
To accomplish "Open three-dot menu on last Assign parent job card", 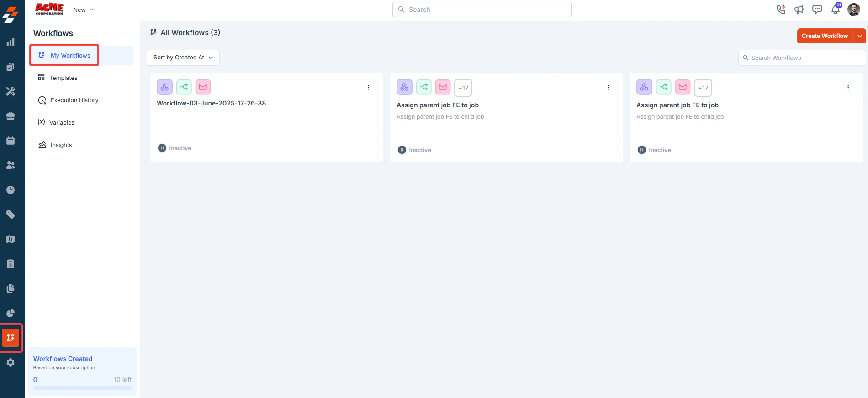I will [848, 87].
